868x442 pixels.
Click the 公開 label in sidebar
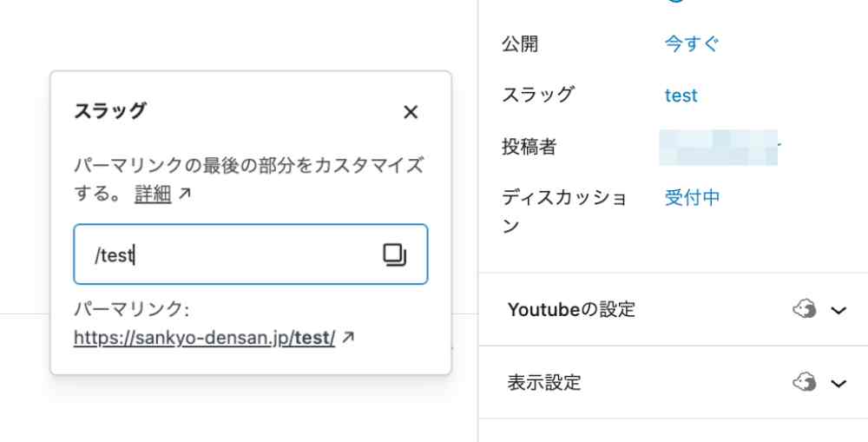click(x=520, y=43)
